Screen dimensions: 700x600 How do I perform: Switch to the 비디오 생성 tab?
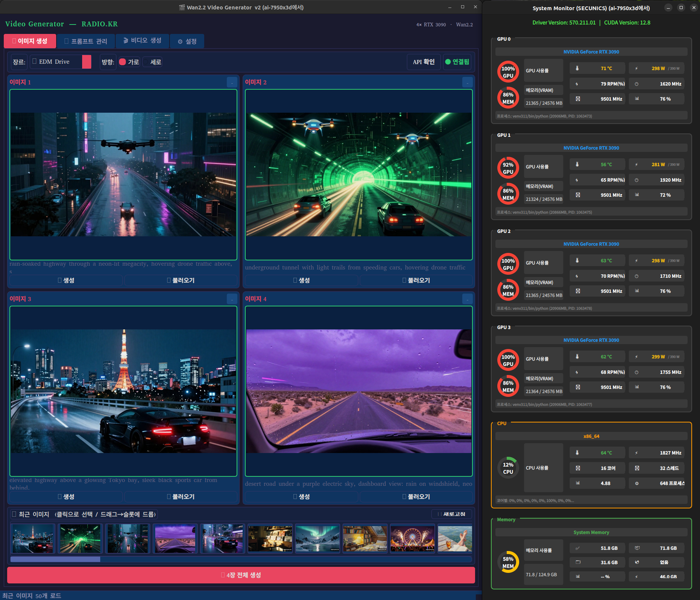coord(142,41)
